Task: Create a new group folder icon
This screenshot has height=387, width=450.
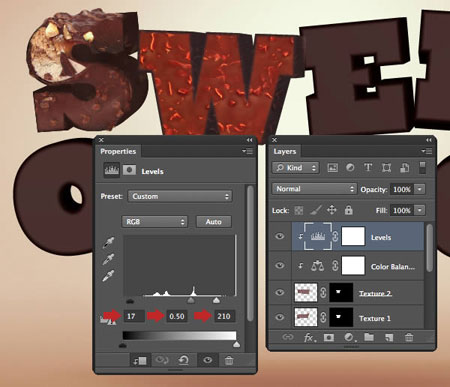Action: [x=369, y=337]
